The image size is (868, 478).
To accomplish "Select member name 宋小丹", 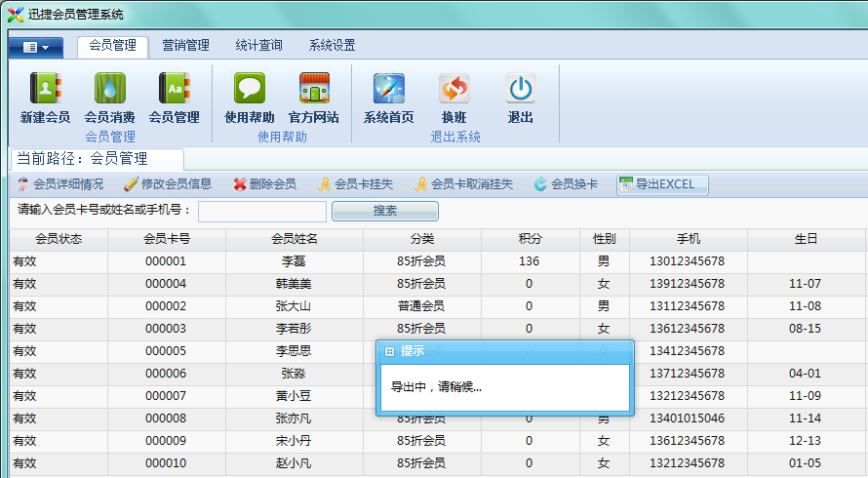I will pos(294,441).
